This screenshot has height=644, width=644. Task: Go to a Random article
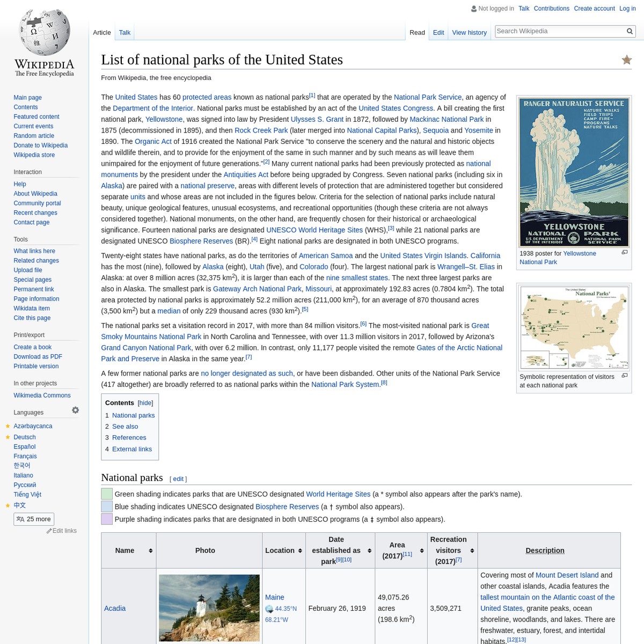pyautogui.click(x=34, y=136)
